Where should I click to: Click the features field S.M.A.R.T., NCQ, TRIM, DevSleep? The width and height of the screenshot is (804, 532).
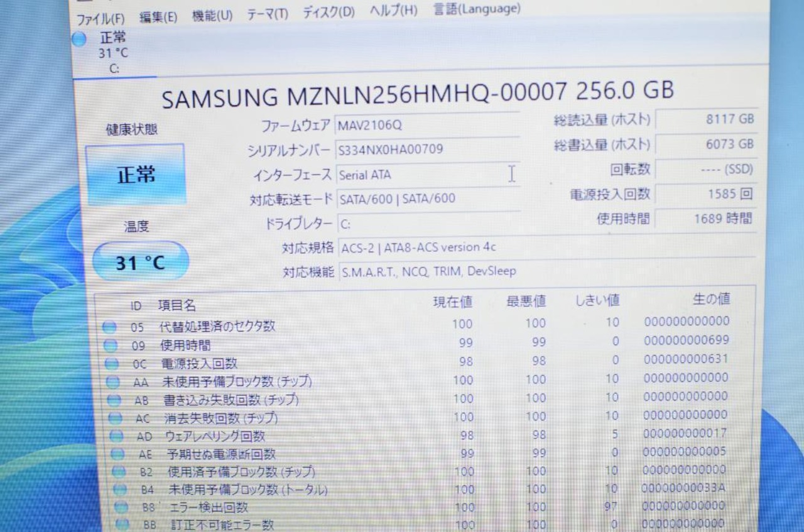[x=546, y=271]
